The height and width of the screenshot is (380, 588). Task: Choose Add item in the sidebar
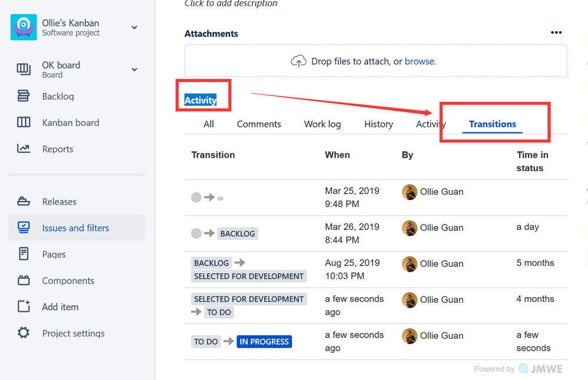click(60, 307)
